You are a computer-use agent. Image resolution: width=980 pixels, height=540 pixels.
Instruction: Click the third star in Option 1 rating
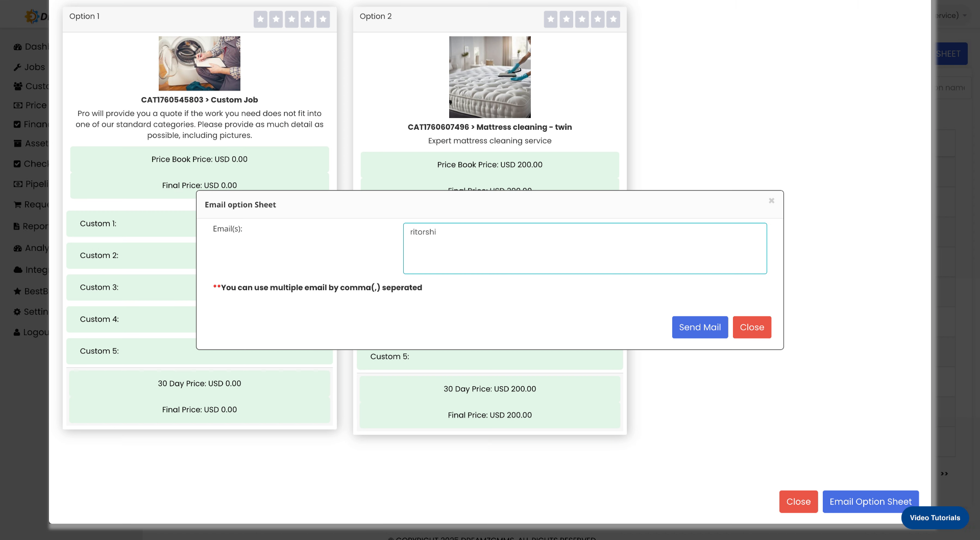tap(292, 19)
